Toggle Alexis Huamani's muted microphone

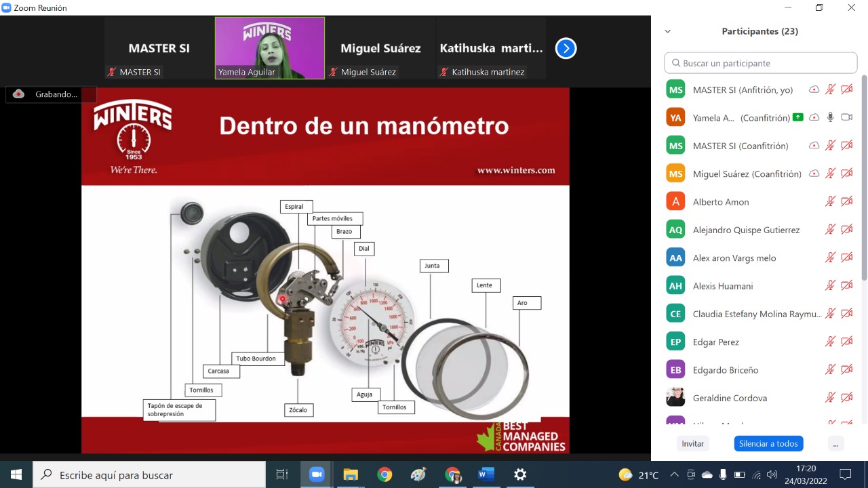click(x=830, y=285)
